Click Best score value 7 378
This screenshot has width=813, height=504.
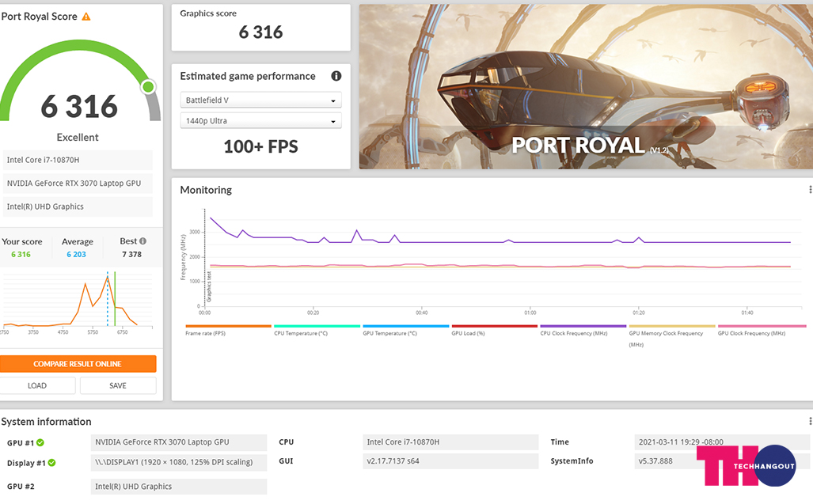click(x=131, y=254)
